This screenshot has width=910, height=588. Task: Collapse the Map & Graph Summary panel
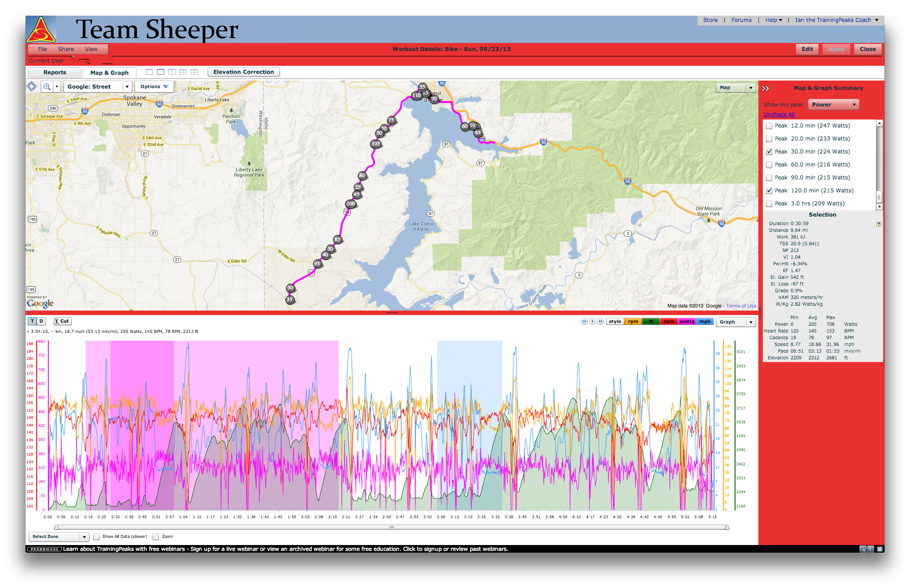click(765, 89)
